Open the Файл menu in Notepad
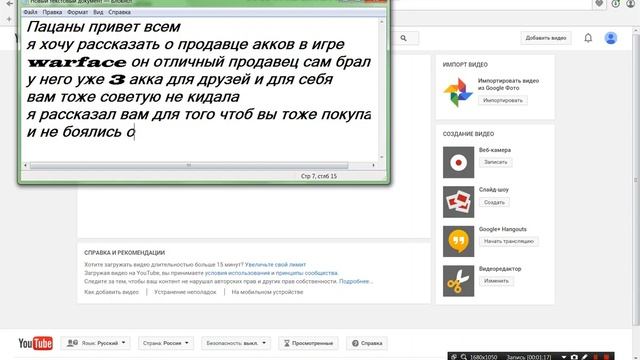The height and width of the screenshot is (360, 640). [30, 12]
